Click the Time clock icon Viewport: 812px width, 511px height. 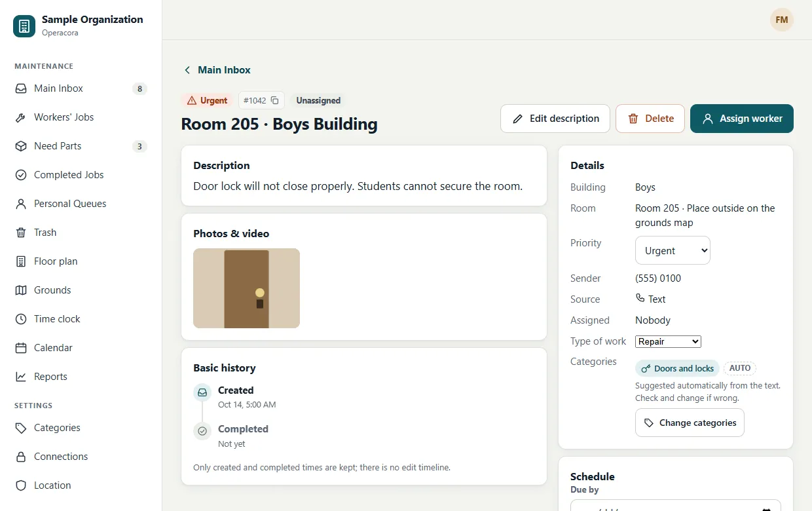pos(21,319)
